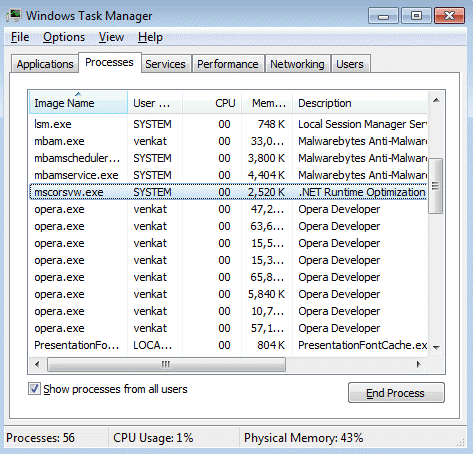Click the CPU Usage: 1% status entry
The image size is (473, 454).
tap(153, 438)
